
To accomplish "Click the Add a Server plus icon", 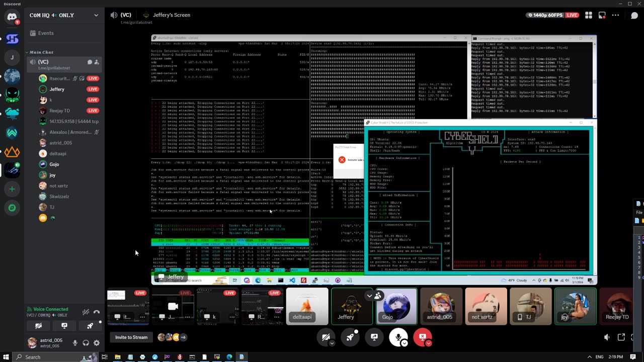I will tap(12, 189).
